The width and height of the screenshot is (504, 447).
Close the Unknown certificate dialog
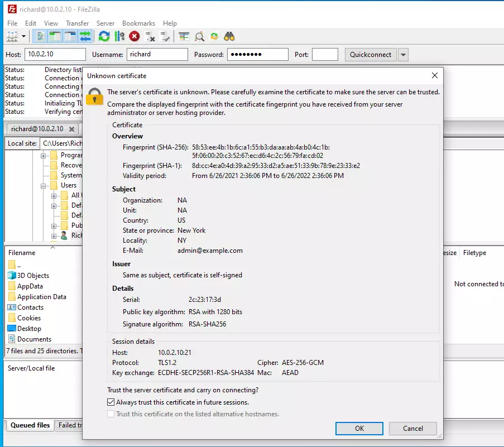[x=435, y=75]
